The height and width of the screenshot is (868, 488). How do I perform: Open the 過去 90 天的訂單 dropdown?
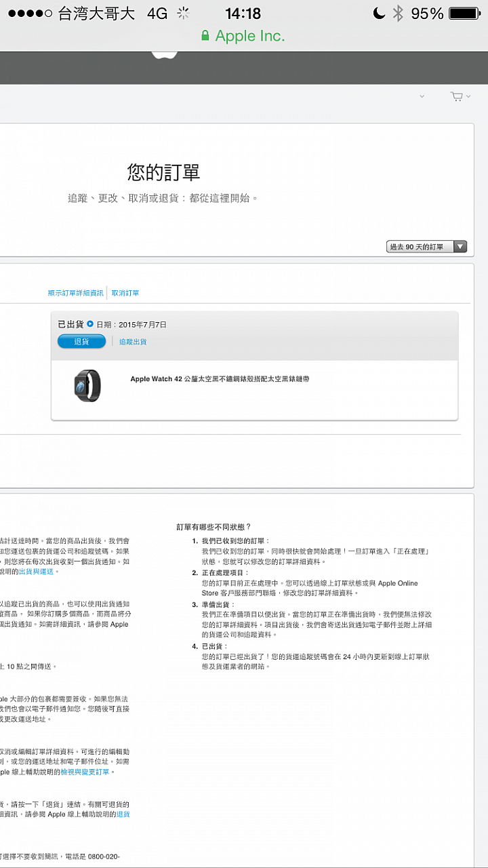426,247
